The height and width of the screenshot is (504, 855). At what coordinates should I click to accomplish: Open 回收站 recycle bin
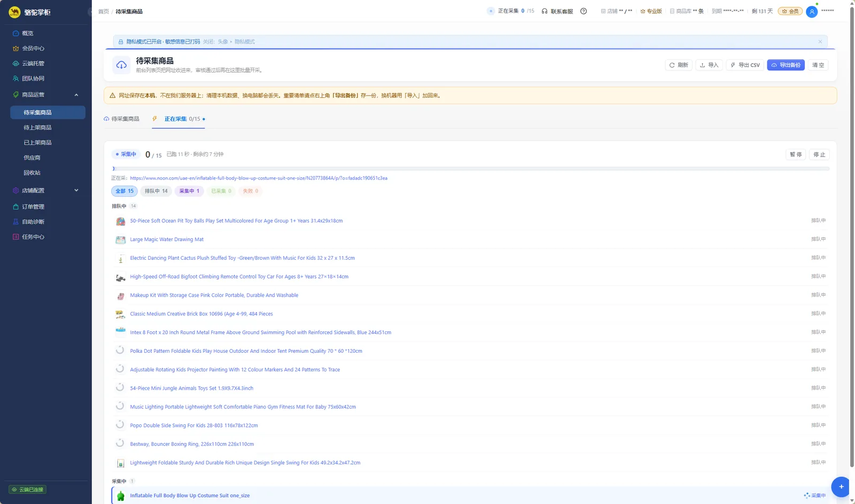click(x=48, y=173)
